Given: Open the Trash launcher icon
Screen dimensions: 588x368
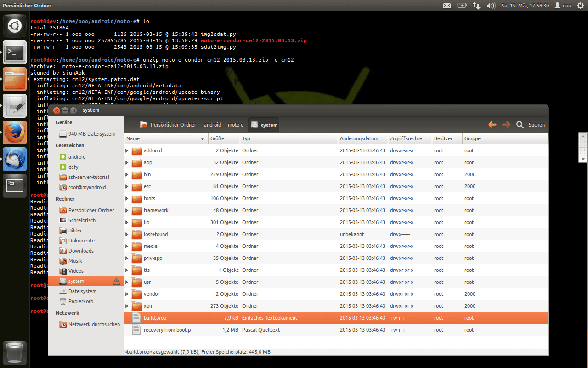Looking at the screenshot, I should pyautogui.click(x=15, y=353).
